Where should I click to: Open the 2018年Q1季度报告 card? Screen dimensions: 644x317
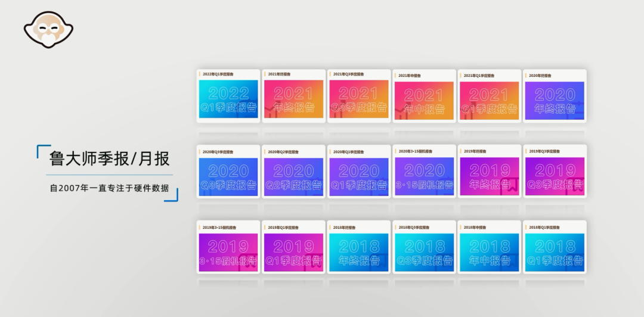click(x=555, y=247)
